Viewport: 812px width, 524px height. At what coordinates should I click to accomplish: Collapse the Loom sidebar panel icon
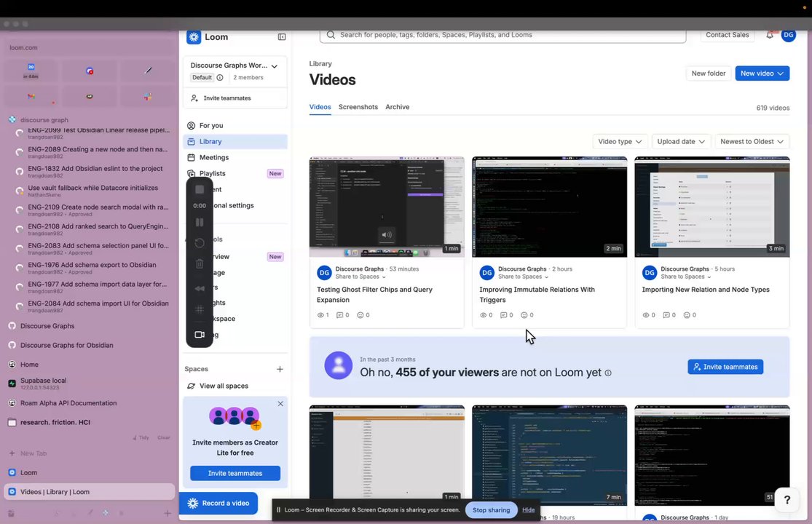coord(282,36)
